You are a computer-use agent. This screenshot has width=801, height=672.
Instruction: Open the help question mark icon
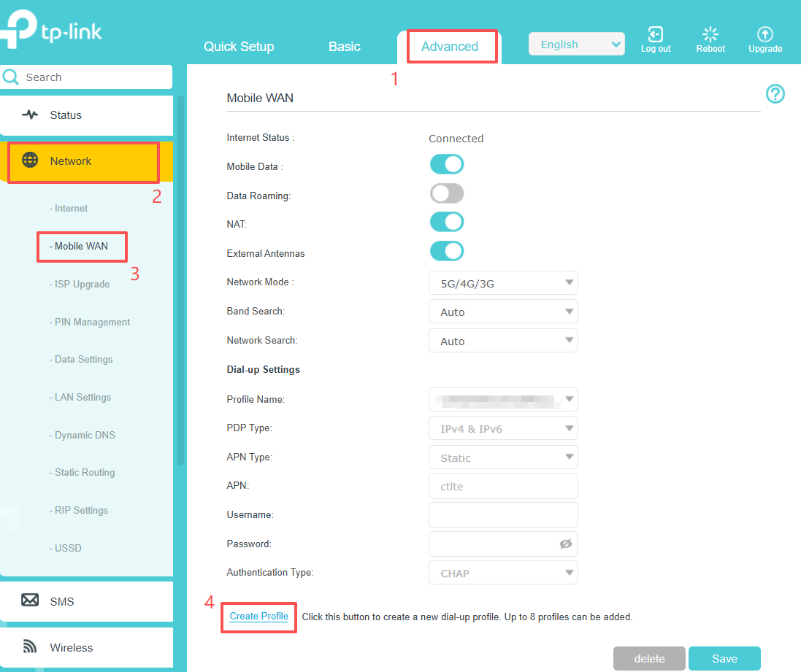click(775, 94)
